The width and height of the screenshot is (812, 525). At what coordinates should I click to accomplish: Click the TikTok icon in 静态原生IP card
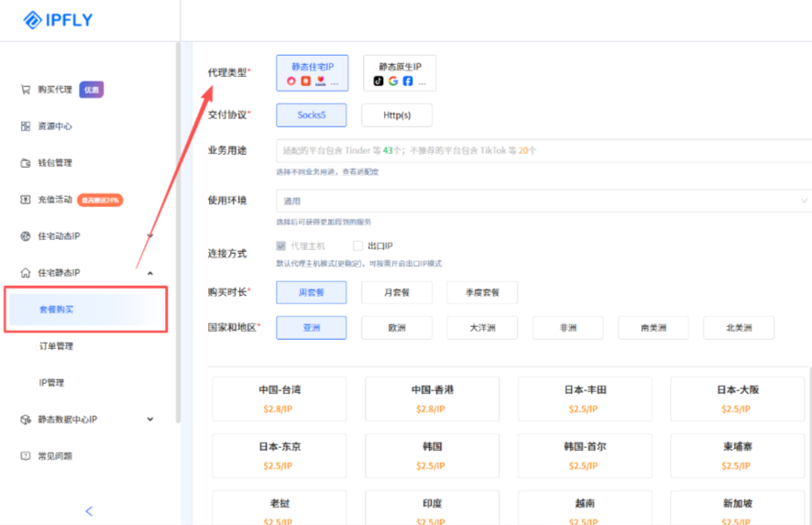pos(379,81)
